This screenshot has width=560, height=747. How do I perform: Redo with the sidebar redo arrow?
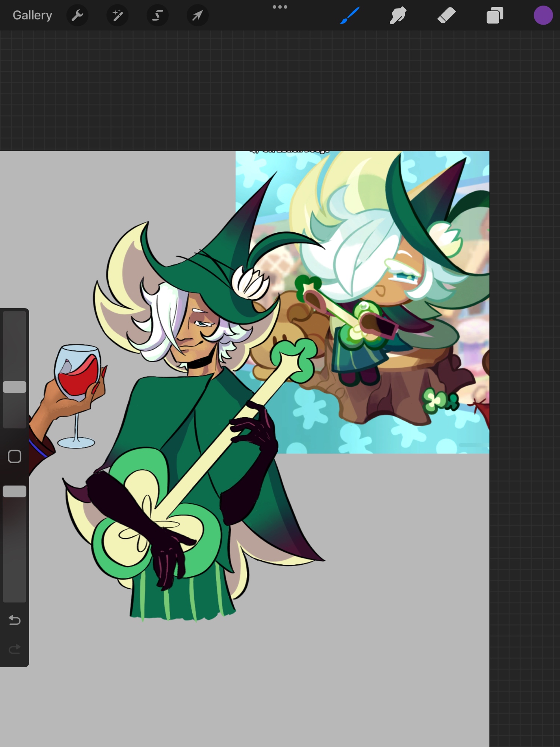[15, 650]
